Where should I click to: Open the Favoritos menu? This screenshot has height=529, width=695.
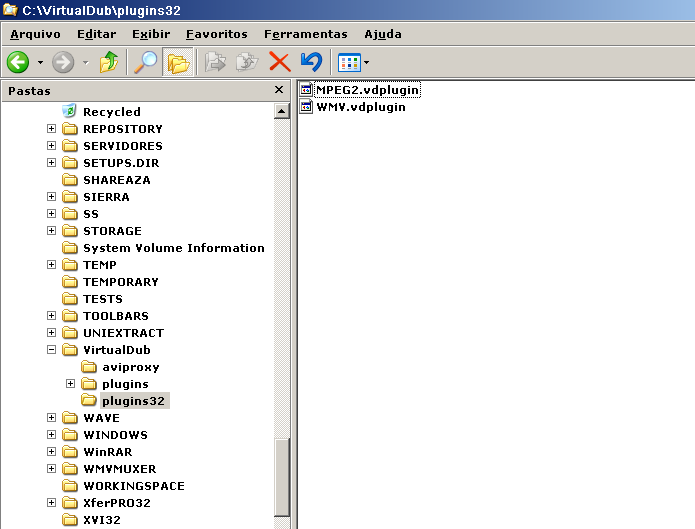(217, 34)
